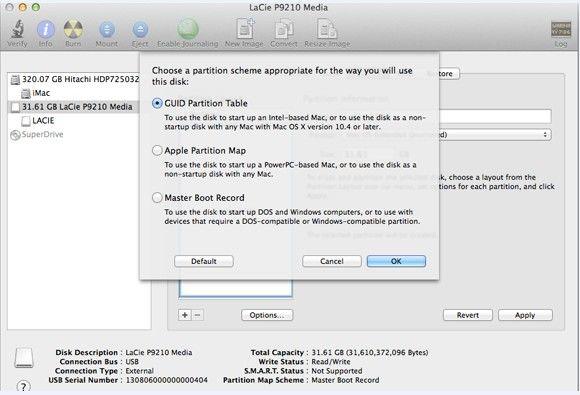The height and width of the screenshot is (395, 580).
Task: Click the partition layout box below dialog
Action: tap(236, 288)
